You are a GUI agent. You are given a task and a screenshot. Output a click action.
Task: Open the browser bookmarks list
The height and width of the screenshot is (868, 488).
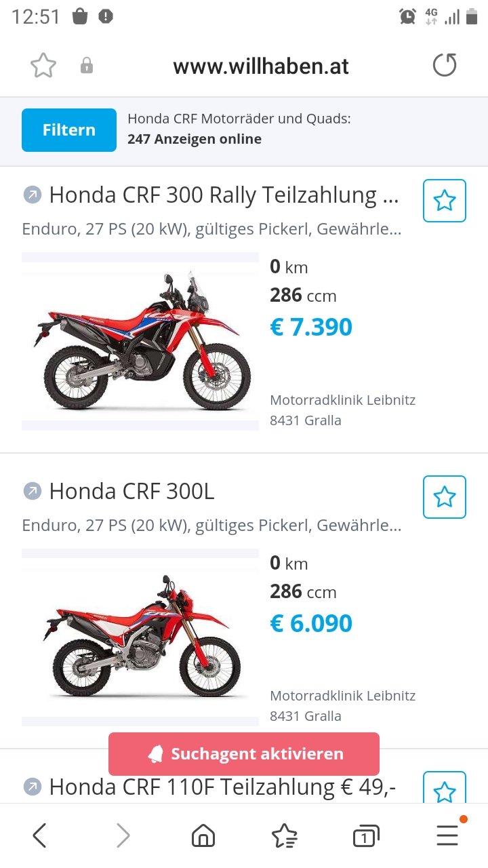(x=284, y=836)
